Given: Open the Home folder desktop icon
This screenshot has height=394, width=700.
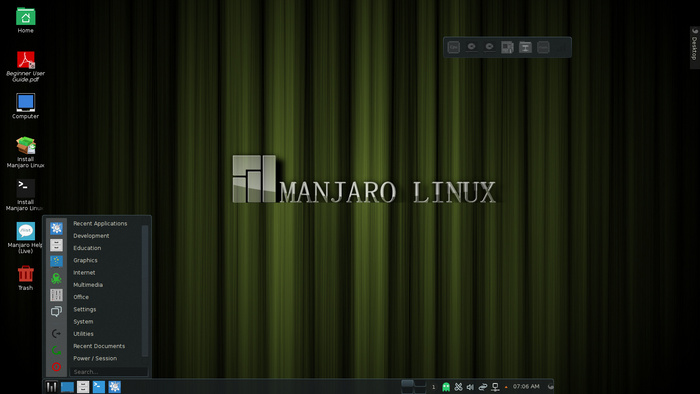Looking at the screenshot, I should pyautogui.click(x=25, y=21).
